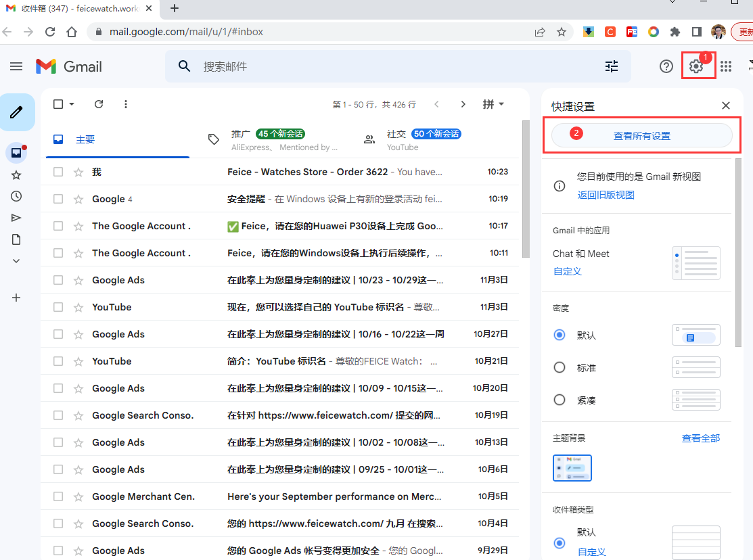The height and width of the screenshot is (560, 753).
Task: Go to the next page of messages
Action: coord(463,104)
